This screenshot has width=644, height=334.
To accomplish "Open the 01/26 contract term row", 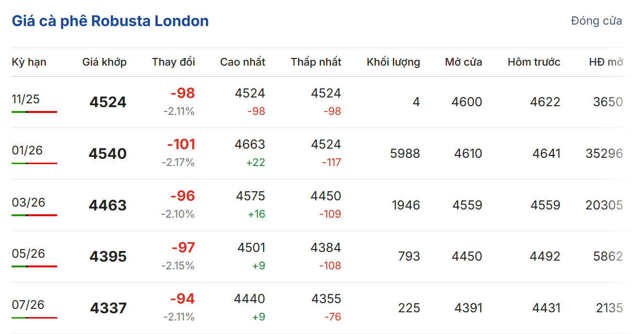I will click(x=27, y=151).
